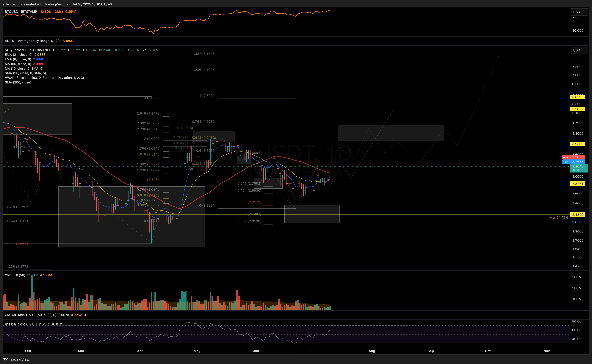Click the Mar'24 ATH line label
Screen dimensions: 592x364
558,218
